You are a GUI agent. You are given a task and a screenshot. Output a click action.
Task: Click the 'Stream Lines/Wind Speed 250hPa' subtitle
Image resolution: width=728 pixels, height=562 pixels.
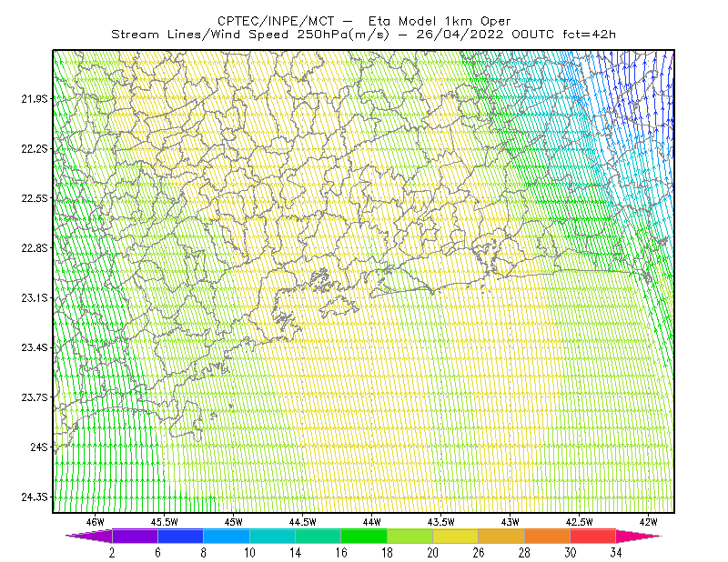coord(250,35)
